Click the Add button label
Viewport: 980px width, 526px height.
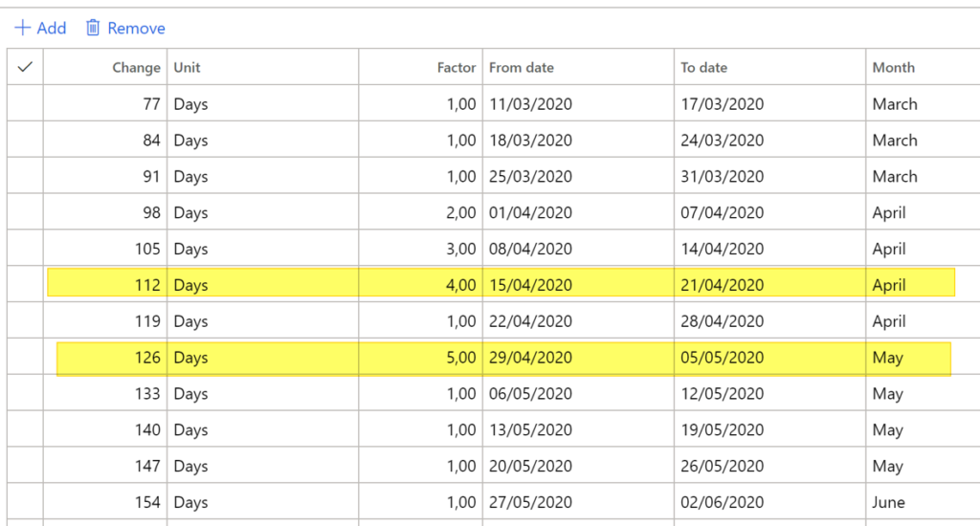click(x=52, y=28)
